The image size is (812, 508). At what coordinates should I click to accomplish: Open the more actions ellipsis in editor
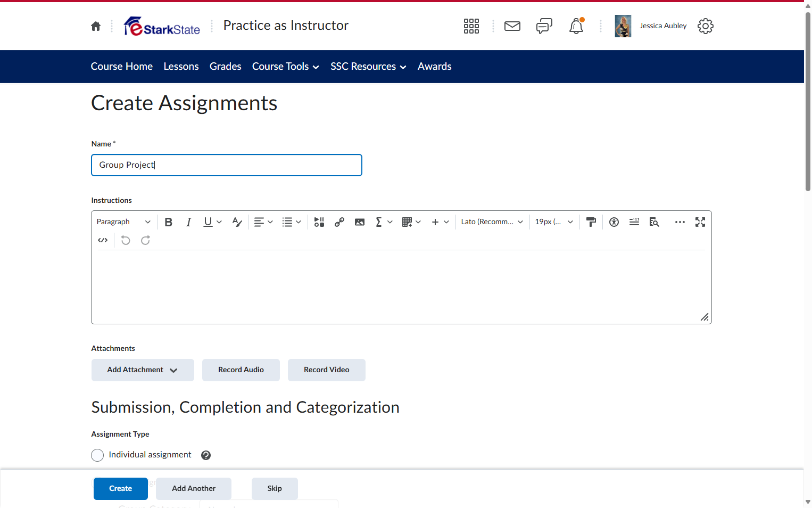[x=680, y=222]
